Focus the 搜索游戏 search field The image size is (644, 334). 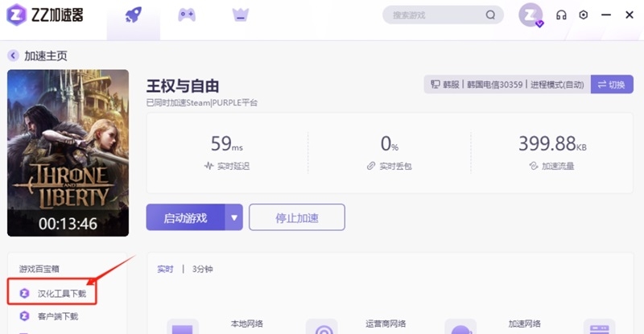pyautogui.click(x=435, y=15)
